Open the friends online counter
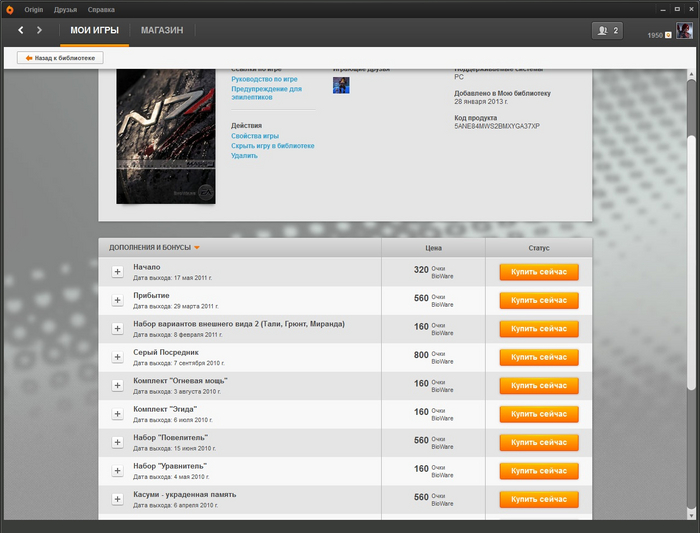700x533 pixels. pyautogui.click(x=607, y=30)
